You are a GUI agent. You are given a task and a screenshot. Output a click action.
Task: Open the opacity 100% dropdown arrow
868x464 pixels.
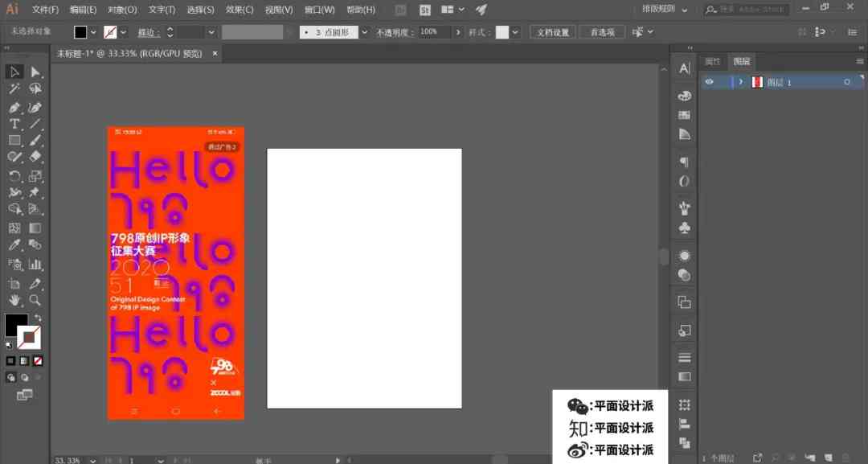[x=458, y=32]
